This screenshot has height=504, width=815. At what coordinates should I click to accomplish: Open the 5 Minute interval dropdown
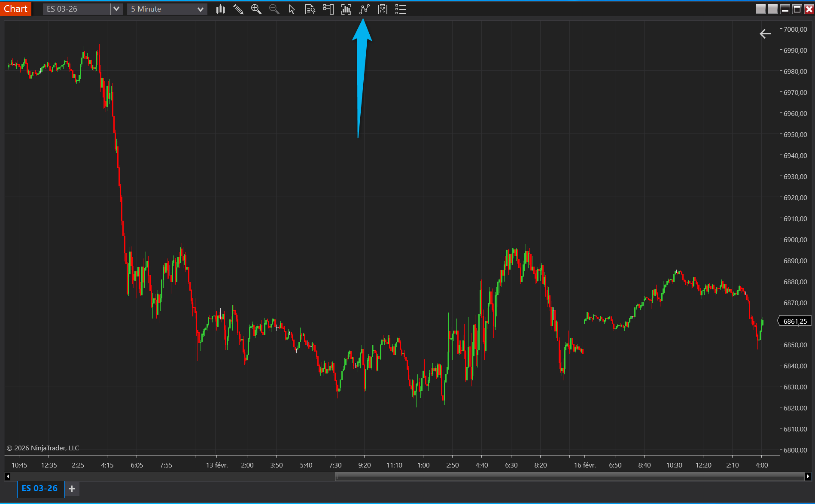tap(167, 9)
